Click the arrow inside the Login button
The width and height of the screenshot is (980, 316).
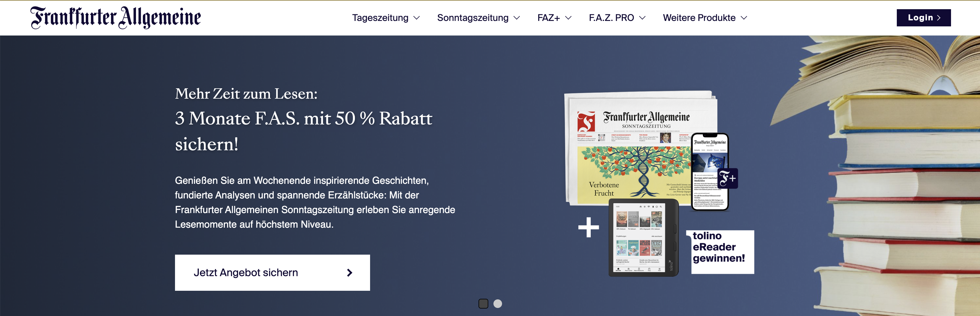coord(939,18)
